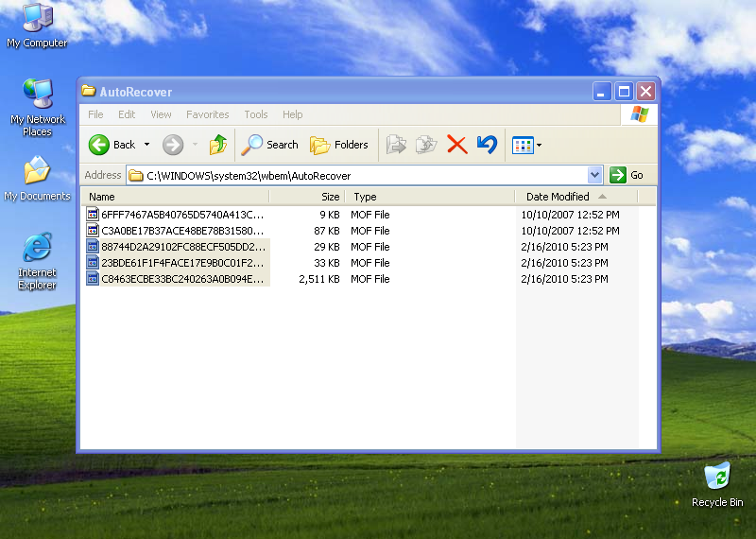Image resolution: width=756 pixels, height=539 pixels.
Task: Click the Move To toolbar icon
Action: (x=396, y=145)
